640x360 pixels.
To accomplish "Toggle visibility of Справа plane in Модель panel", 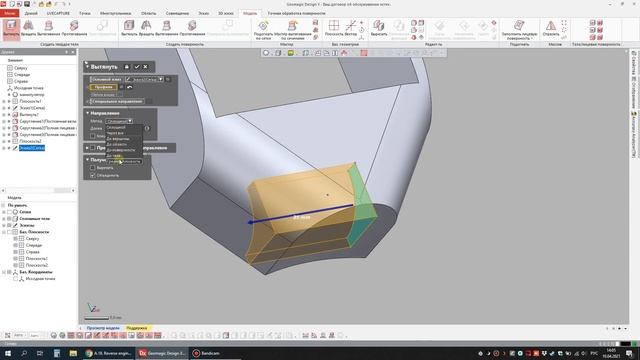I will [16, 252].
